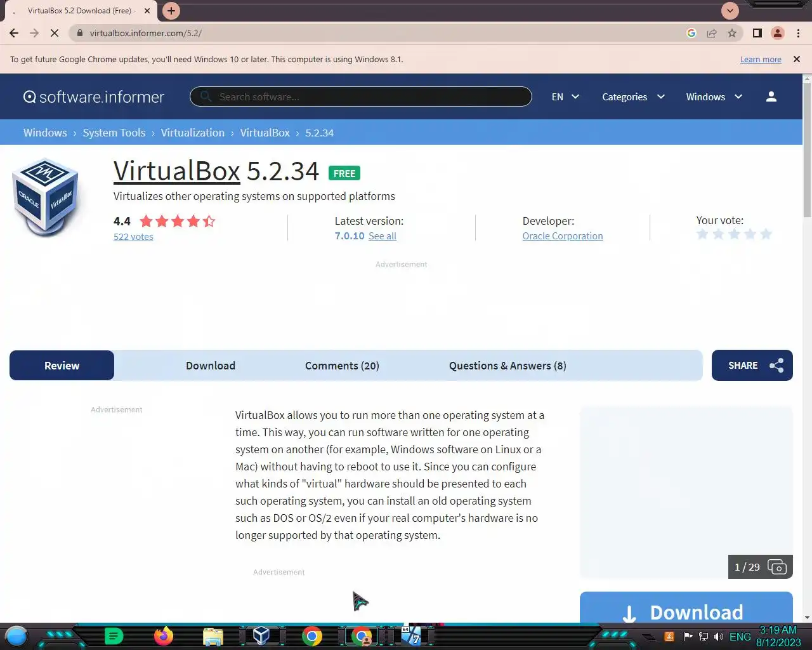This screenshot has height=650, width=812.
Task: Click the share page icon in address bar
Action: (x=712, y=33)
